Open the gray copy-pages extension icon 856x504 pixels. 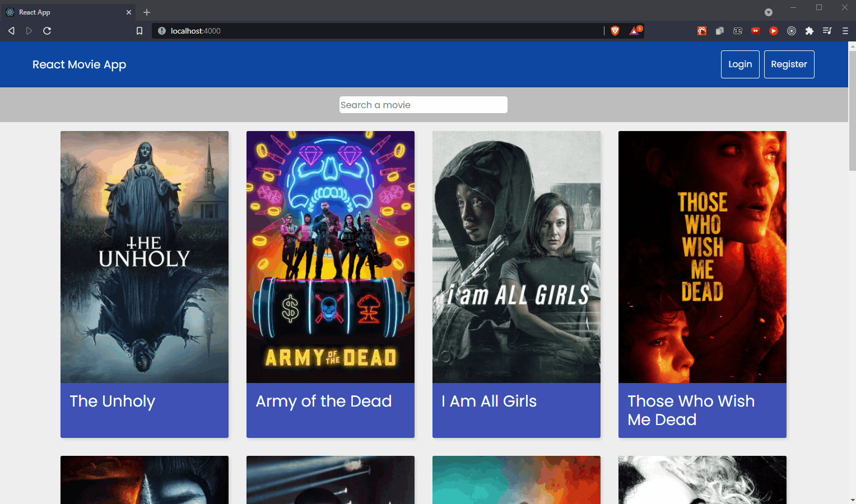point(720,31)
